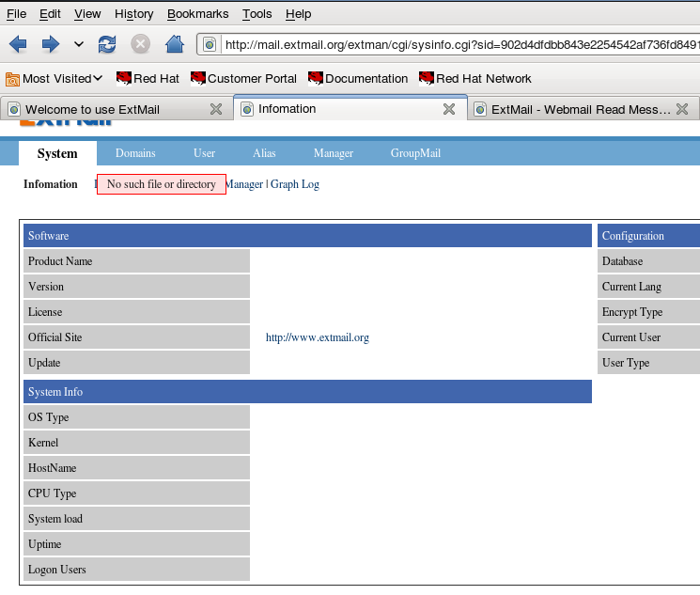Open the Tools menu
The width and height of the screenshot is (700, 595).
pyautogui.click(x=257, y=14)
